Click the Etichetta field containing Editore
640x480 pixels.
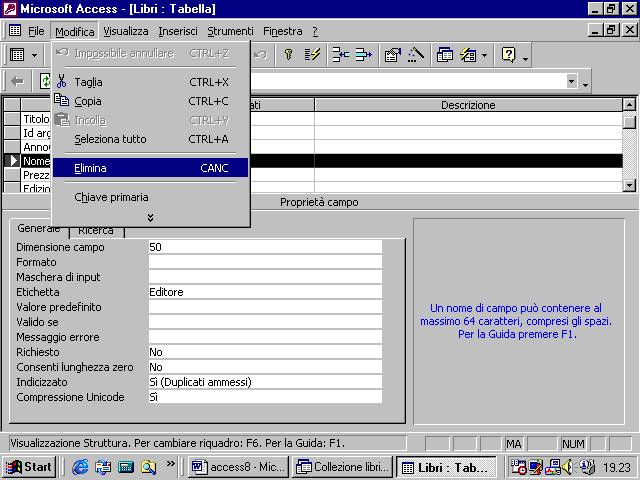265,292
